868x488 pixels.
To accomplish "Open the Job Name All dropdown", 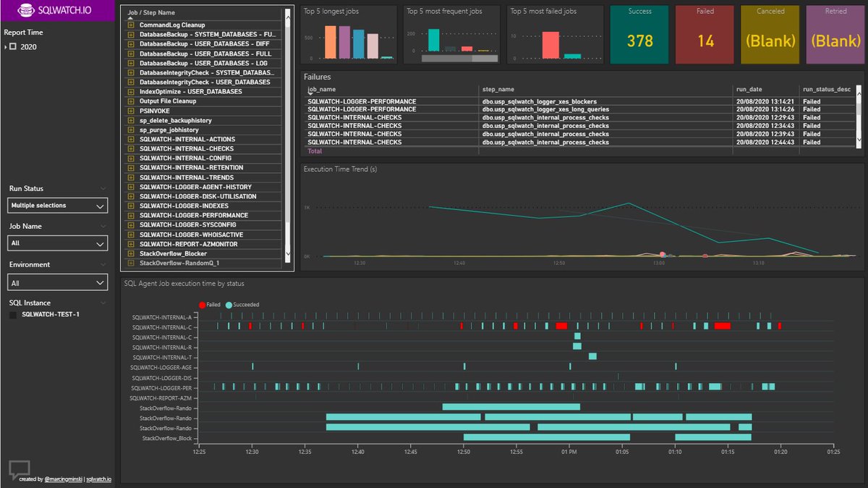I will (58, 244).
